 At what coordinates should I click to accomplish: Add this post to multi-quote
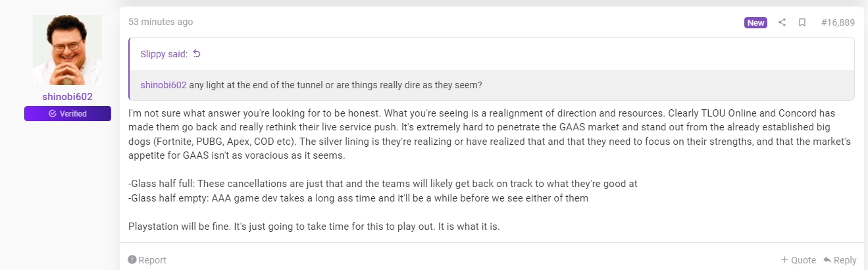point(798,260)
